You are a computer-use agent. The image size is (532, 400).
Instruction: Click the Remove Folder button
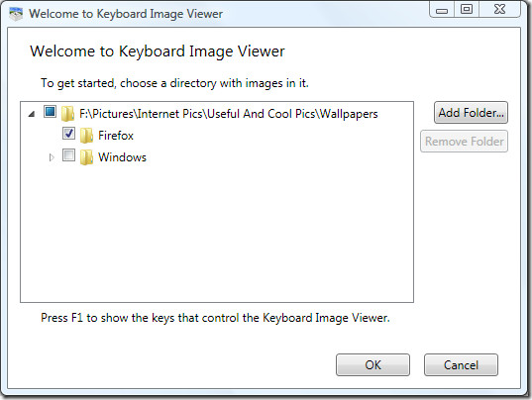(465, 142)
